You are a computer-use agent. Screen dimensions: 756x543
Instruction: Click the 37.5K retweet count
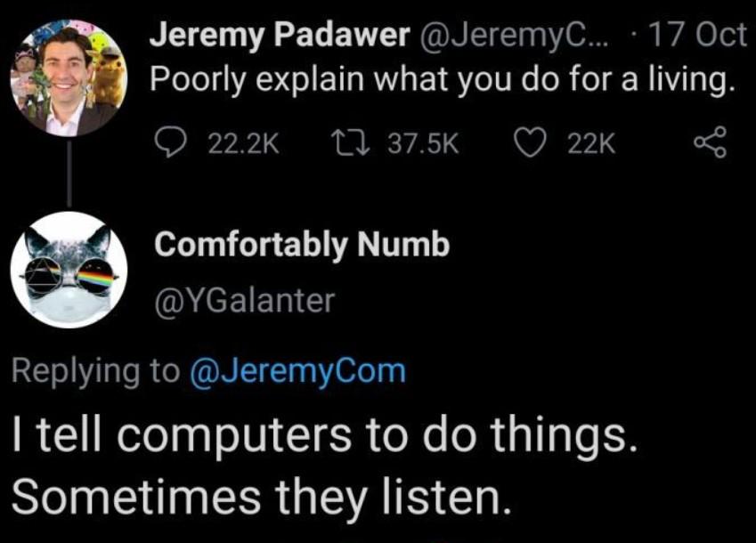(424, 142)
